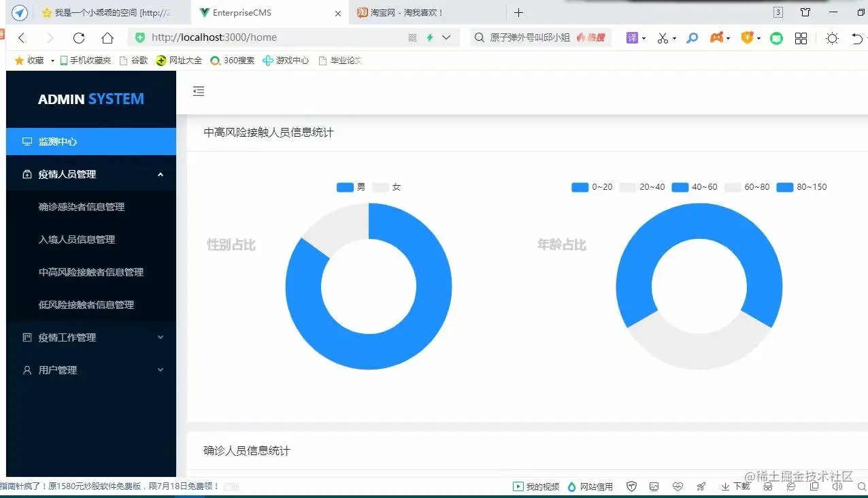Open the 谷歌 bookmark
The width and height of the screenshot is (868, 498).
(133, 61)
